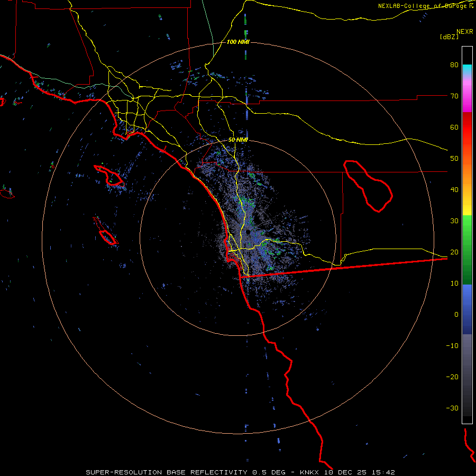
Task: Click the -30 dBZ scale value
Action: (452, 408)
